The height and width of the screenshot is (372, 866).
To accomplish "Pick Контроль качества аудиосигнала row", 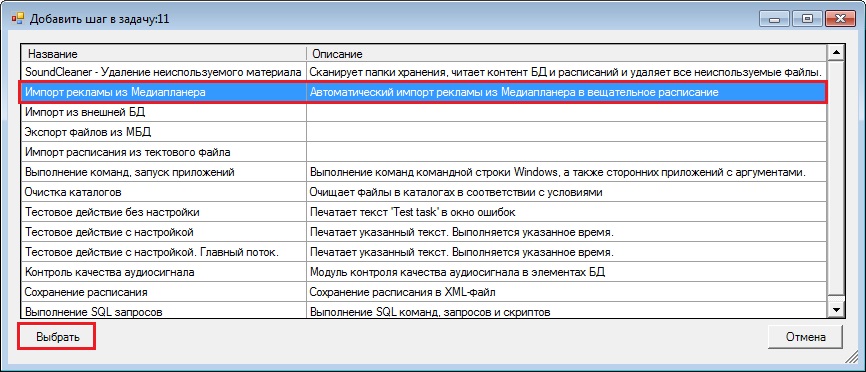I will click(424, 272).
